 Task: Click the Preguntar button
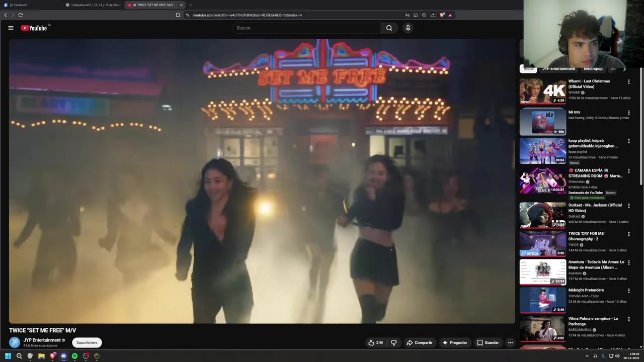tap(455, 343)
